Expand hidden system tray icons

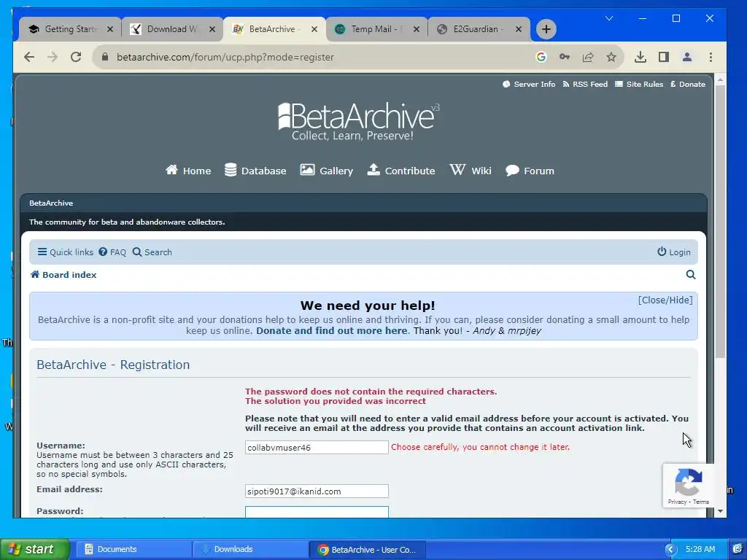670,550
